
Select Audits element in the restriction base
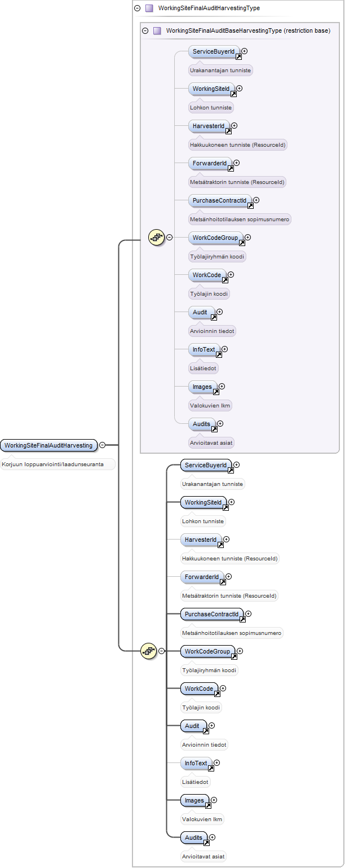202,424
